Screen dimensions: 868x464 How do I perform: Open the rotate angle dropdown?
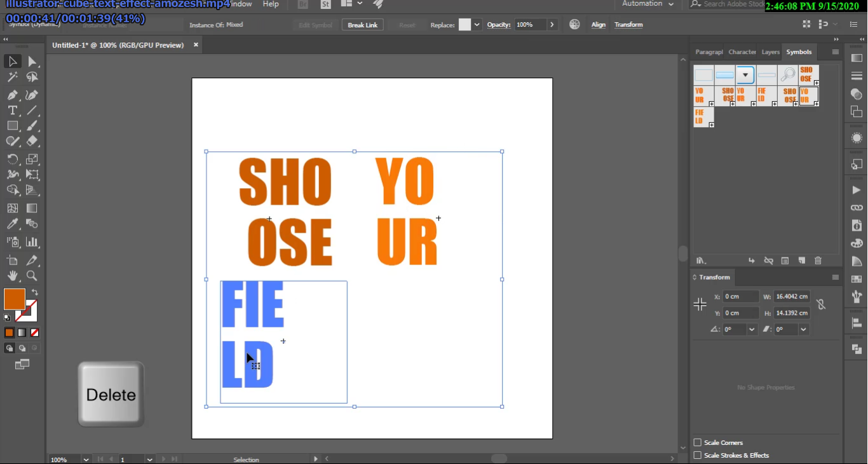752,329
